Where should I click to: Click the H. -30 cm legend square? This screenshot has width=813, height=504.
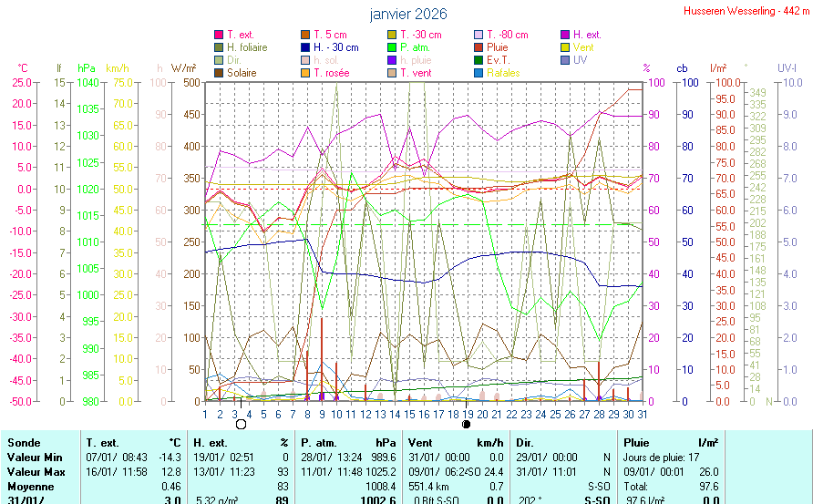pyautogui.click(x=305, y=47)
